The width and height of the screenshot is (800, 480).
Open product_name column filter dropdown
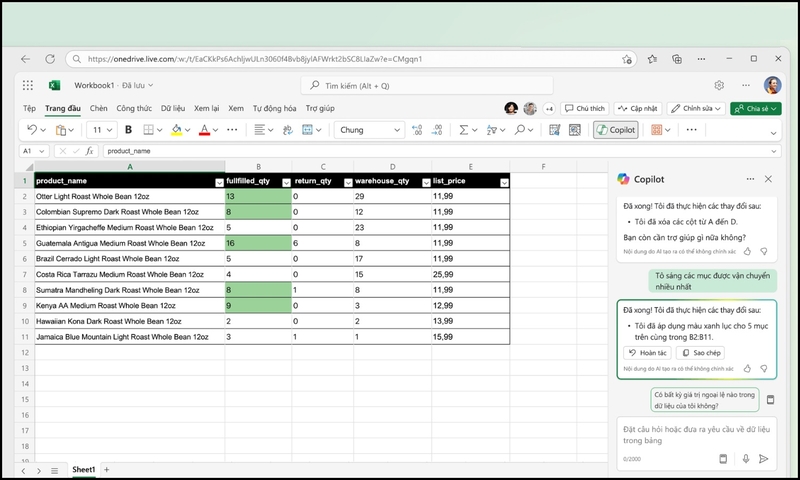coord(219,183)
